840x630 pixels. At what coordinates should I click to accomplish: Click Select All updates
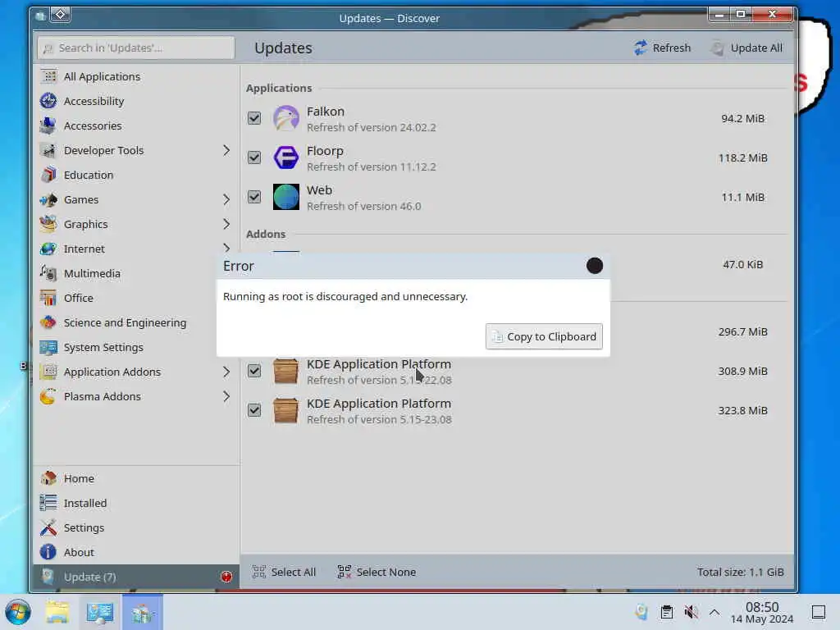tap(284, 572)
